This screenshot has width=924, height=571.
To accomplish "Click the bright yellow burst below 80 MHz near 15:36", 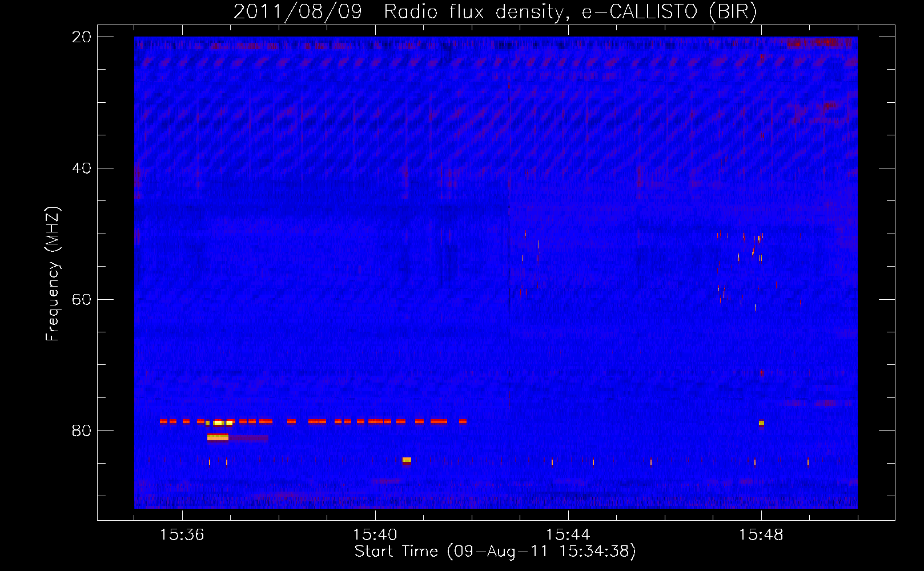I will coord(218,438).
